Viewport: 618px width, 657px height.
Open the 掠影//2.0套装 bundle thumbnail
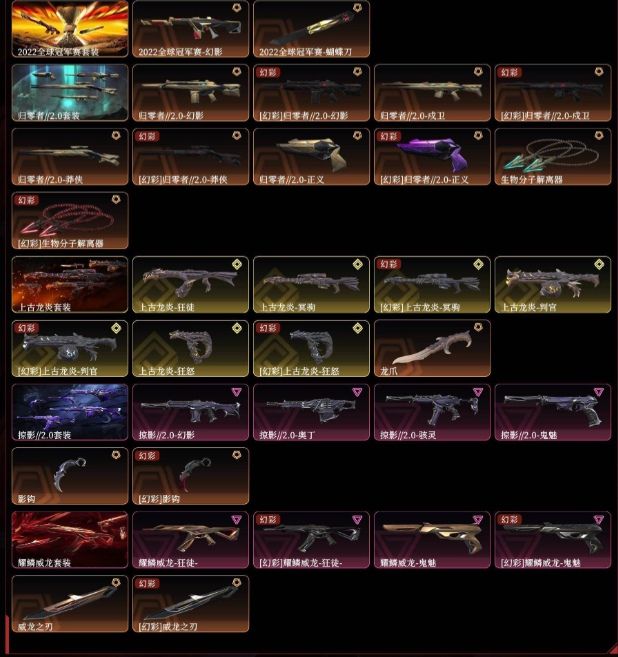pos(70,412)
